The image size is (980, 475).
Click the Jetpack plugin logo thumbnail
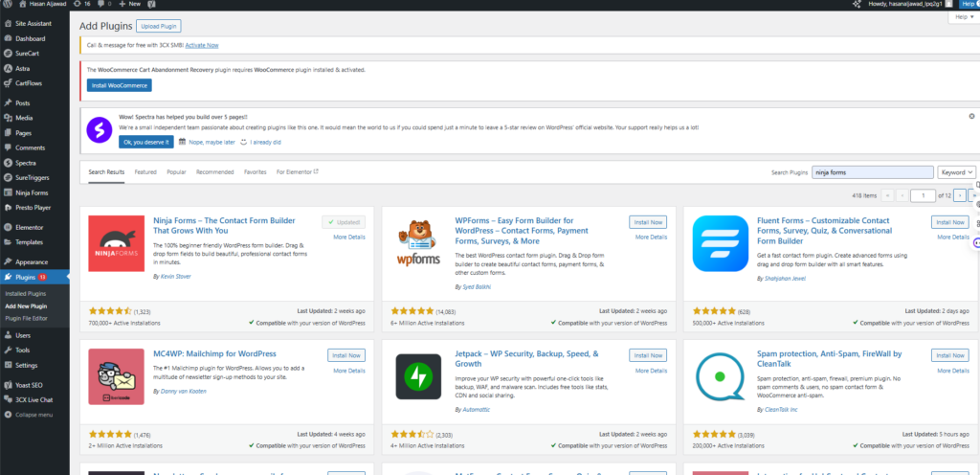pyautogui.click(x=418, y=376)
